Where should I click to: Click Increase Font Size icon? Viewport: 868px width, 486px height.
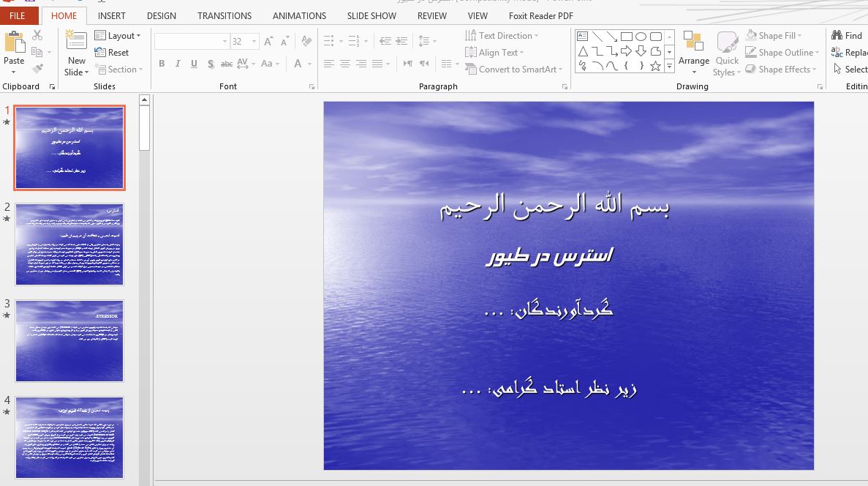click(268, 42)
